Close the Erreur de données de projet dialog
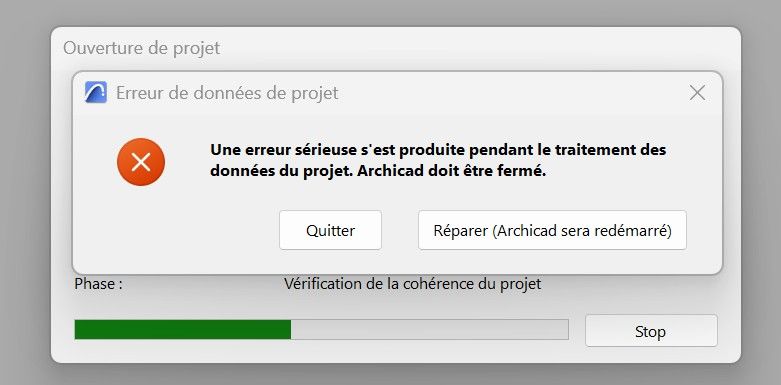This screenshot has width=781, height=385. [x=697, y=93]
